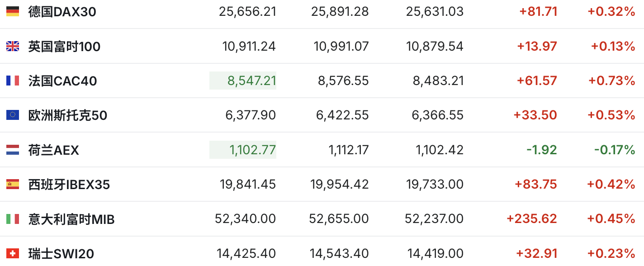Click the Italy flag icon
The height and width of the screenshot is (266, 644).
(13, 219)
